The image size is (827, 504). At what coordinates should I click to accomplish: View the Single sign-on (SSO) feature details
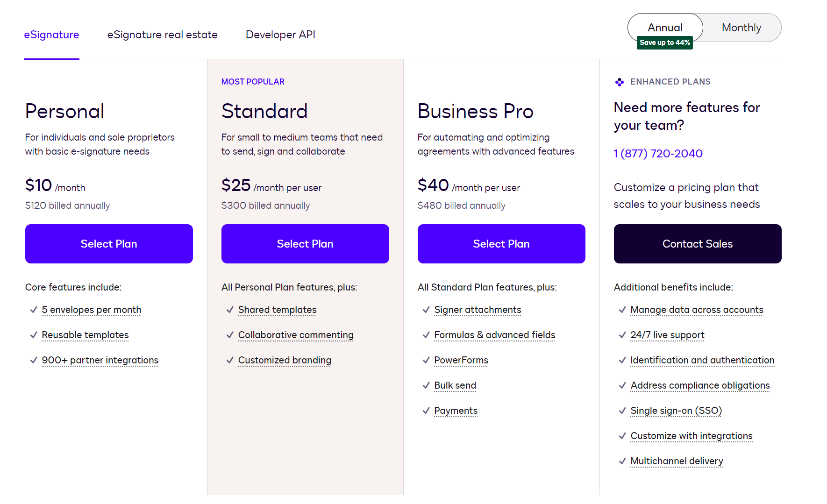click(x=676, y=411)
